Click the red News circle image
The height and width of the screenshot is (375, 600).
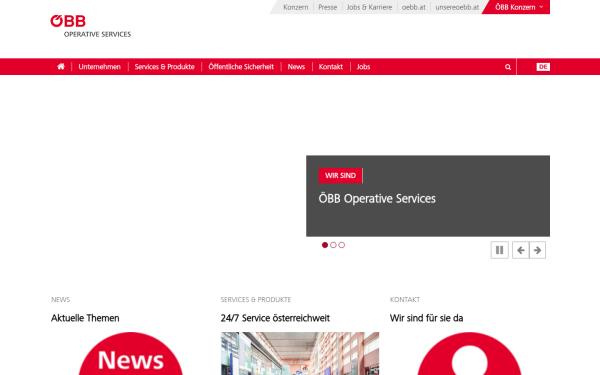pyautogui.click(x=130, y=354)
